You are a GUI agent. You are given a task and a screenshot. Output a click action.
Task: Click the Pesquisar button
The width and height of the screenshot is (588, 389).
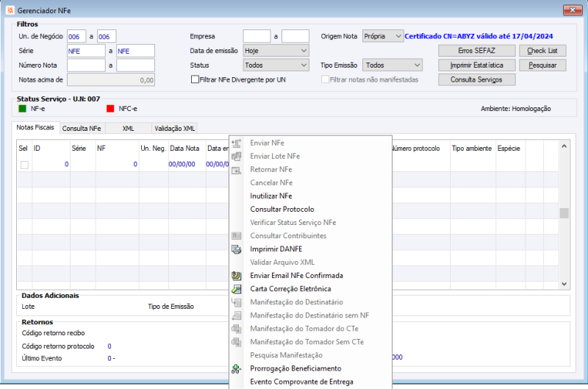[x=542, y=65]
